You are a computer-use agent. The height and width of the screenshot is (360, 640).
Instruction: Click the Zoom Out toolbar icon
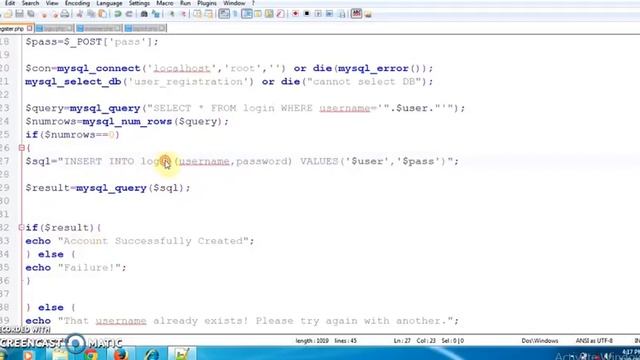pyautogui.click(x=184, y=14)
